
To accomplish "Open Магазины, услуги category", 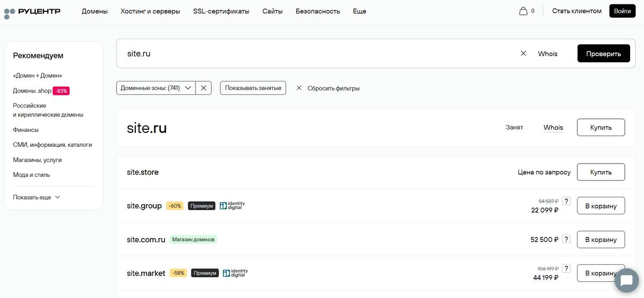I will [38, 160].
